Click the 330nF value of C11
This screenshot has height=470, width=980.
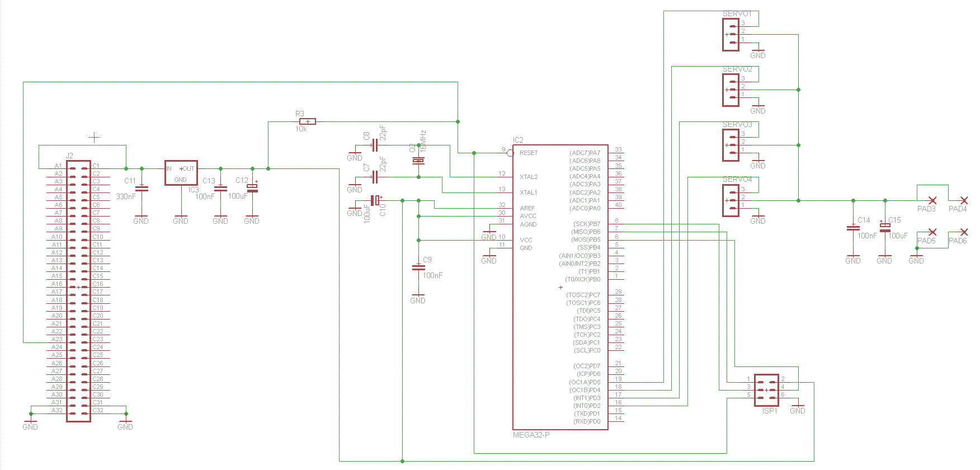[126, 196]
